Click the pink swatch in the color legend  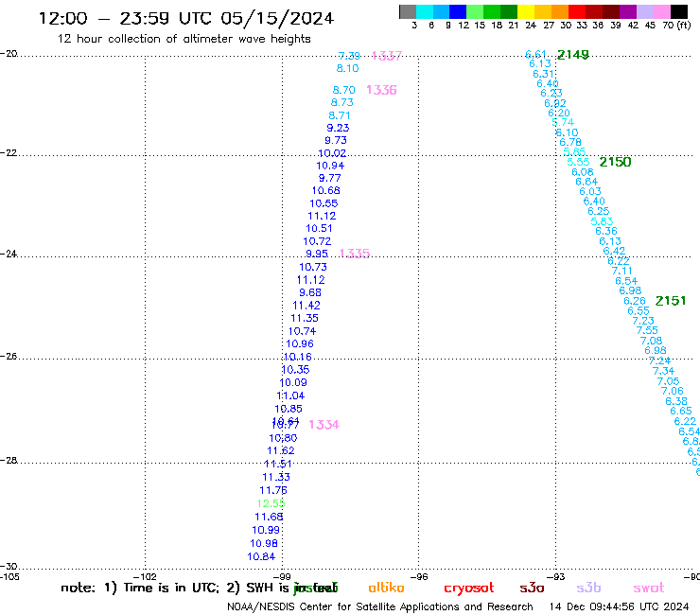click(x=662, y=11)
